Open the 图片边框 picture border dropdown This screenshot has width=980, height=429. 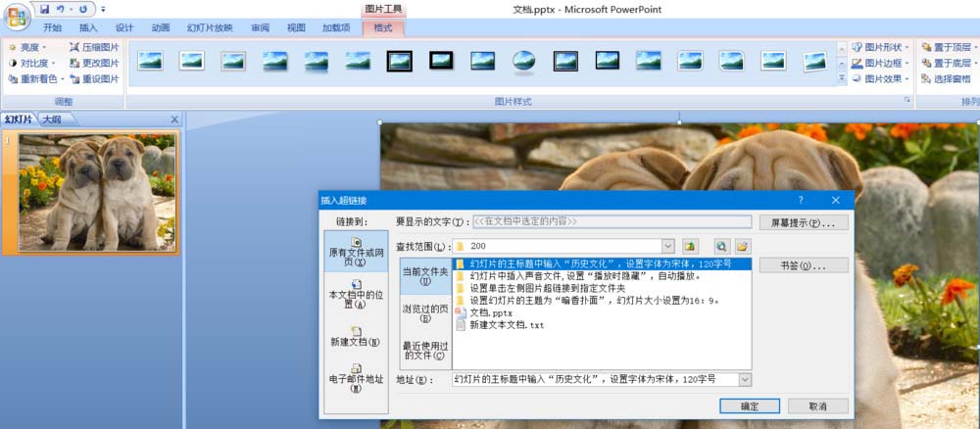pos(880,63)
